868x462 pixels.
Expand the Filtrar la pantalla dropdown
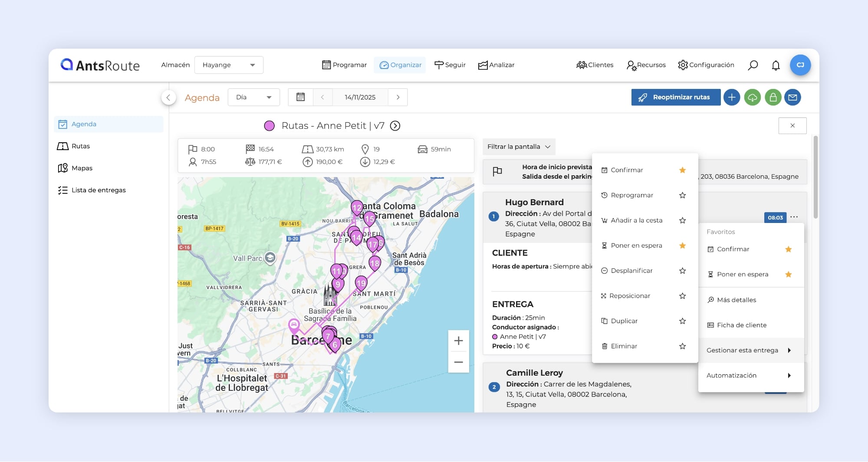(519, 147)
